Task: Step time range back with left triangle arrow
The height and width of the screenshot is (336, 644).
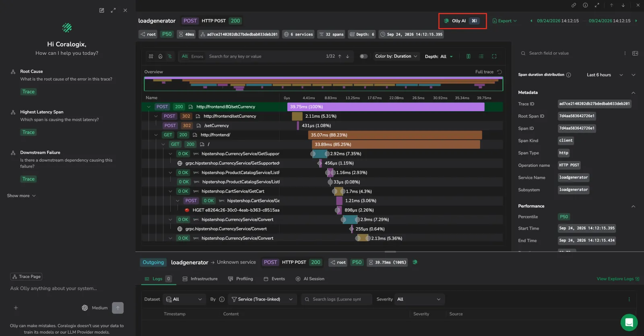Action: (x=531, y=21)
